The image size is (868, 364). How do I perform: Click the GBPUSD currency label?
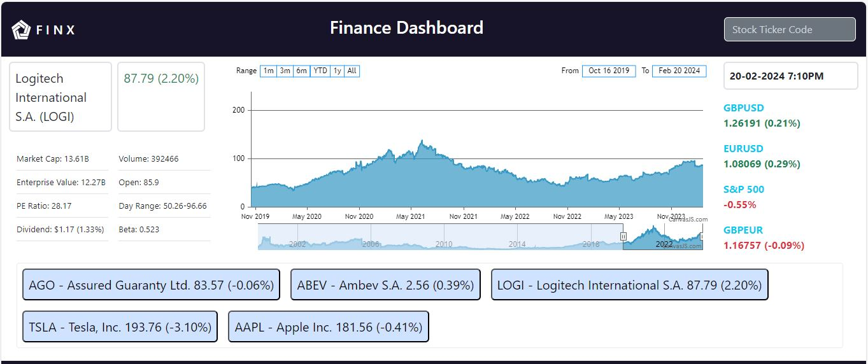coord(743,108)
